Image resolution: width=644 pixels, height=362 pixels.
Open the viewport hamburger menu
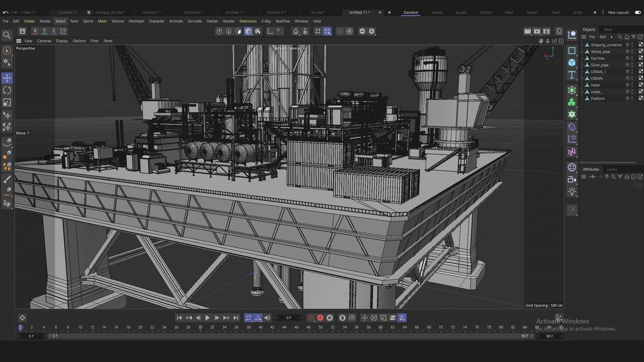19,41
